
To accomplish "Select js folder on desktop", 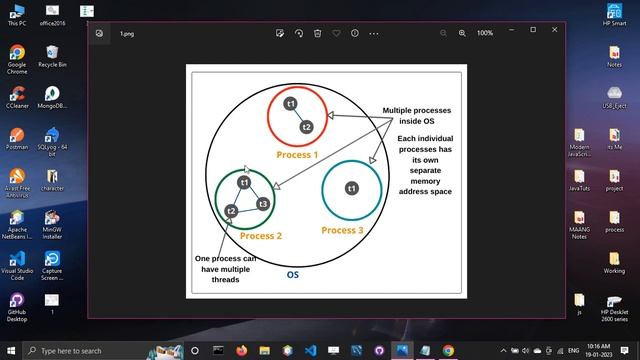I will coord(579,304).
